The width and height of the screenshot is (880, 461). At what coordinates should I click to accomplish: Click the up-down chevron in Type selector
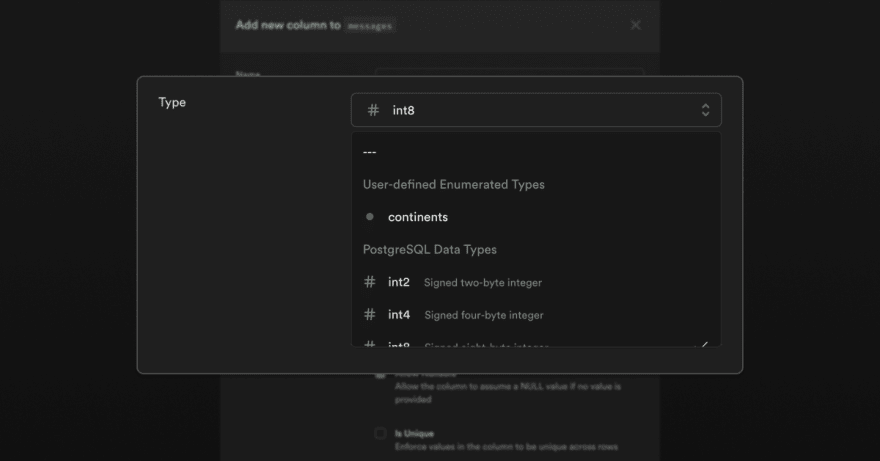pyautogui.click(x=705, y=110)
